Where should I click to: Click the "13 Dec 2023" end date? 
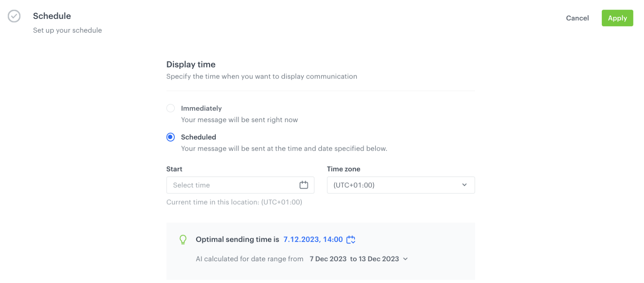click(378, 259)
